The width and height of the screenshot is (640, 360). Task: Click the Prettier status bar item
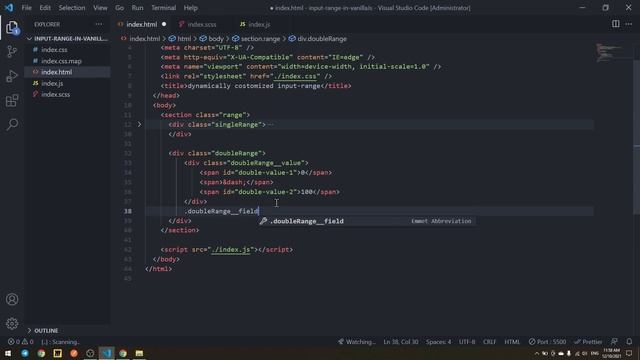(588, 342)
